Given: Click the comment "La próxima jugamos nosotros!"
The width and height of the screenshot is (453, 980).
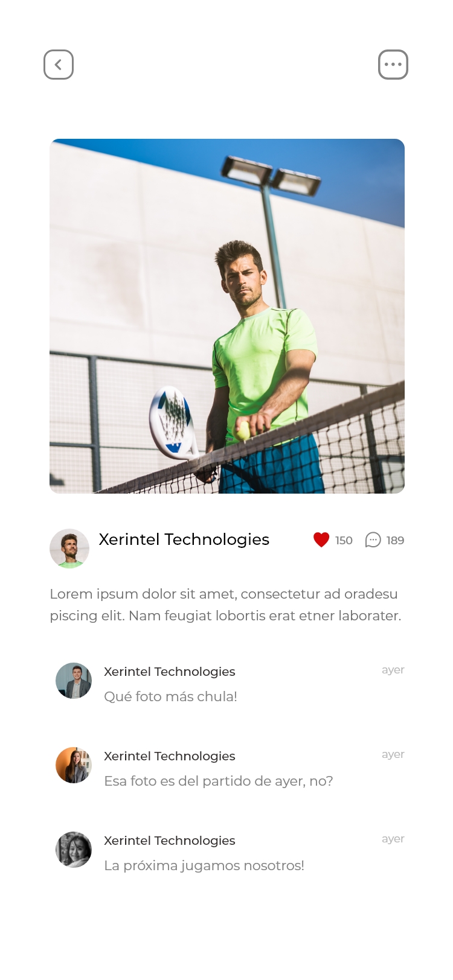Looking at the screenshot, I should point(204,865).
